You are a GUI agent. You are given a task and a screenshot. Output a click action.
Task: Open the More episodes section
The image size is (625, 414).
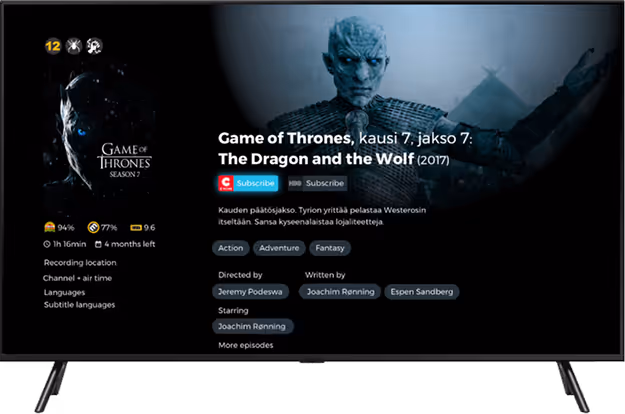coord(246,345)
